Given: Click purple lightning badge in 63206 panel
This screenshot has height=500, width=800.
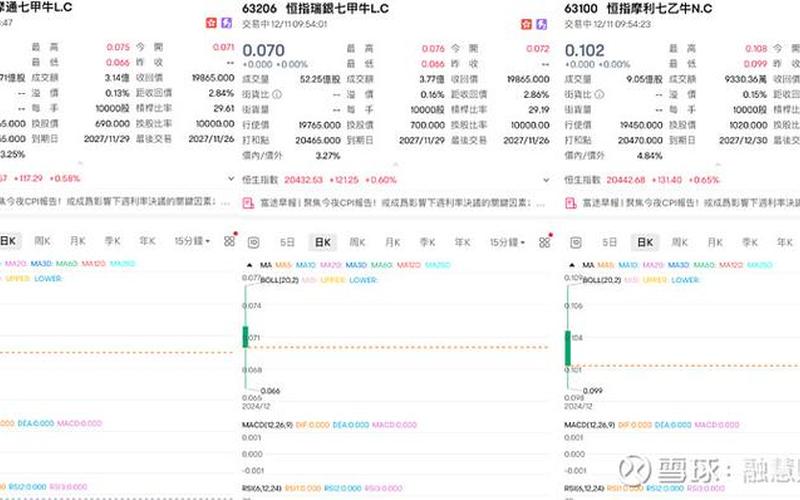Looking at the screenshot, I should pyautogui.click(x=541, y=24).
